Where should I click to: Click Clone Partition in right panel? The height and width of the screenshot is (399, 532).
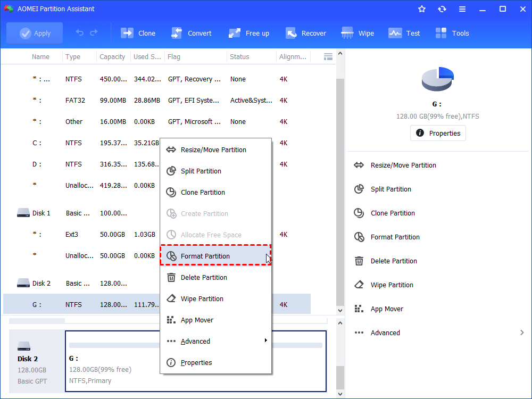pos(385,213)
